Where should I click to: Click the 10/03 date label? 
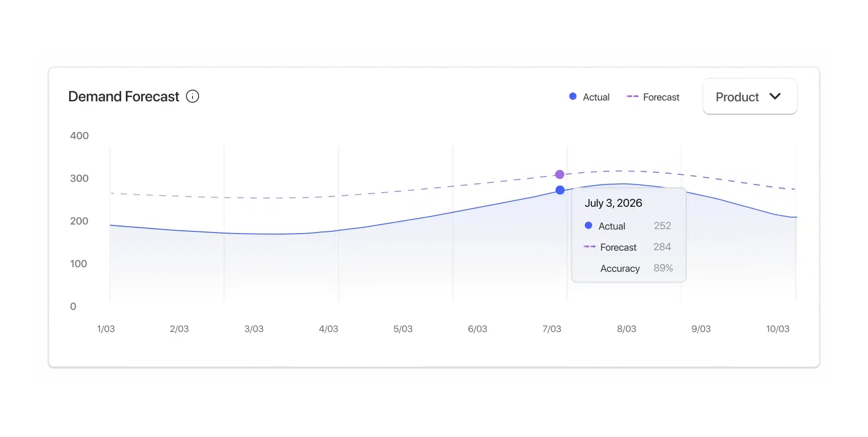pos(778,328)
